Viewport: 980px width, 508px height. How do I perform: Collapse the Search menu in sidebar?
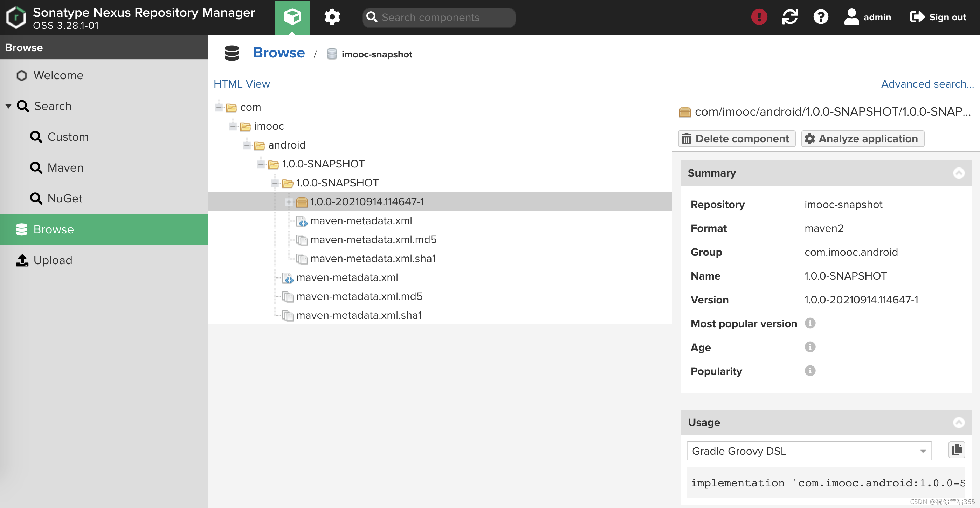click(8, 106)
